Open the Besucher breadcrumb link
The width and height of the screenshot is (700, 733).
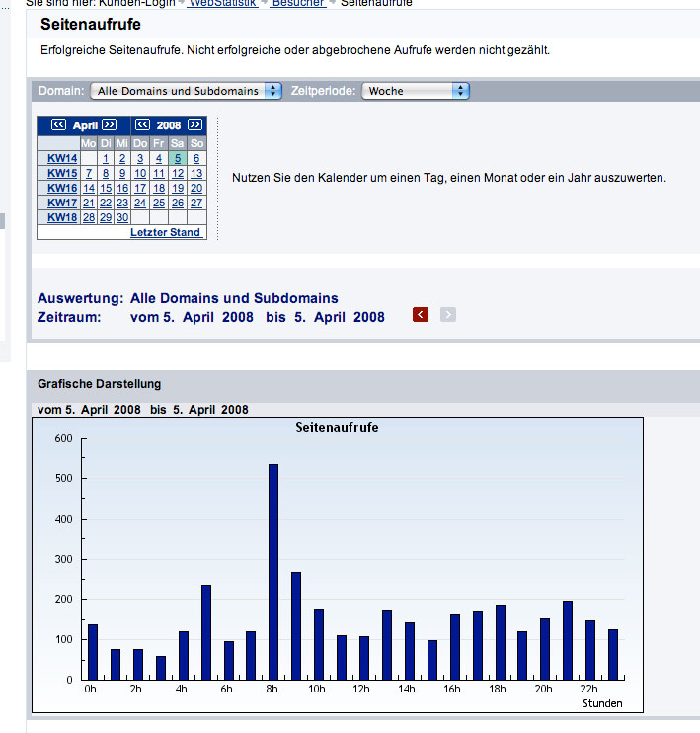pos(298,3)
